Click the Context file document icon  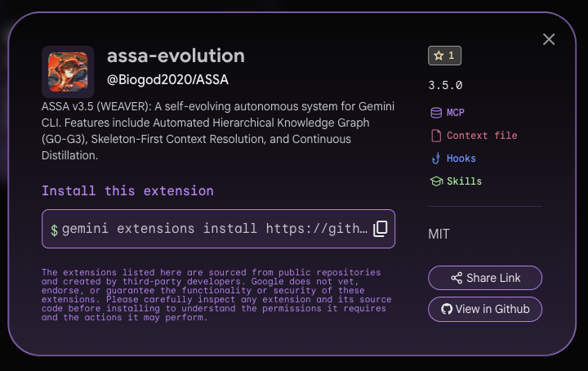[x=436, y=136]
